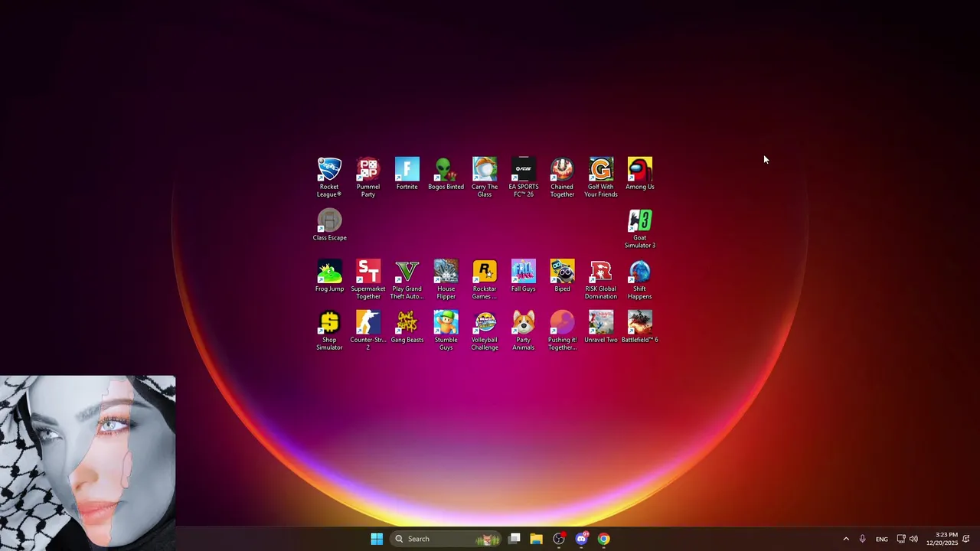Open Discord from the taskbar
980x551 pixels.
click(581, 539)
